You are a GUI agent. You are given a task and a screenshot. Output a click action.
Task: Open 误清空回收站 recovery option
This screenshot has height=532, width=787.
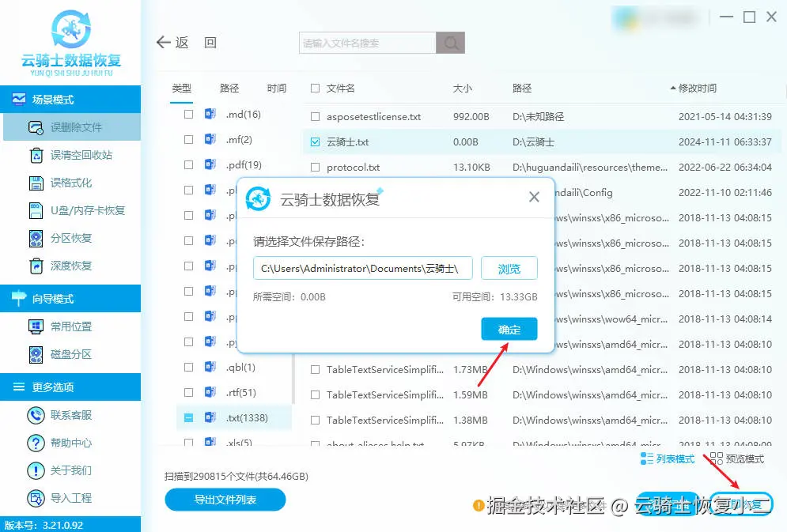tap(72, 155)
